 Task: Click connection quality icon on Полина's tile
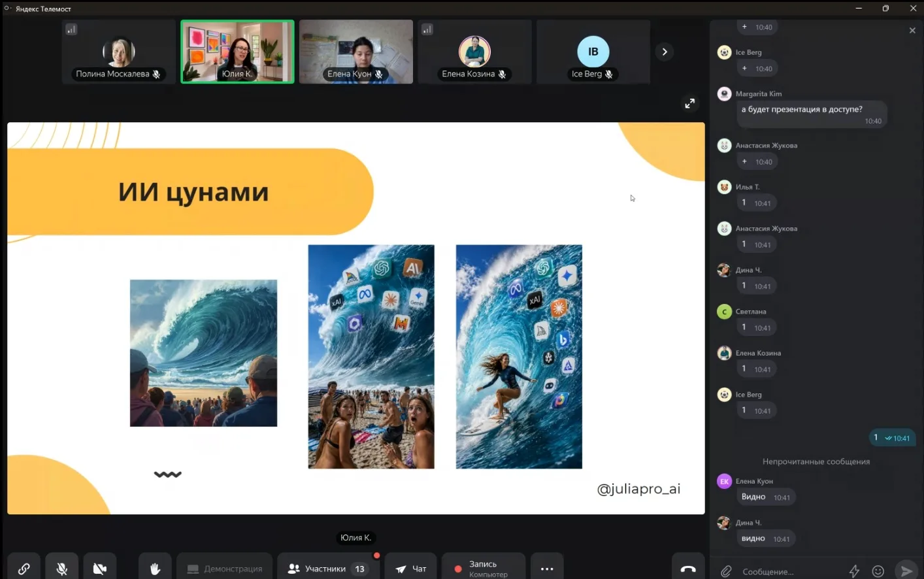(x=71, y=29)
